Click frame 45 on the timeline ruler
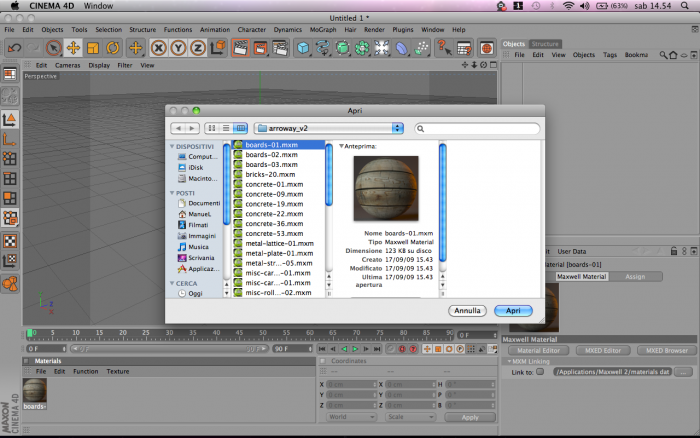Image resolution: width=700 pixels, height=438 pixels. click(240, 333)
